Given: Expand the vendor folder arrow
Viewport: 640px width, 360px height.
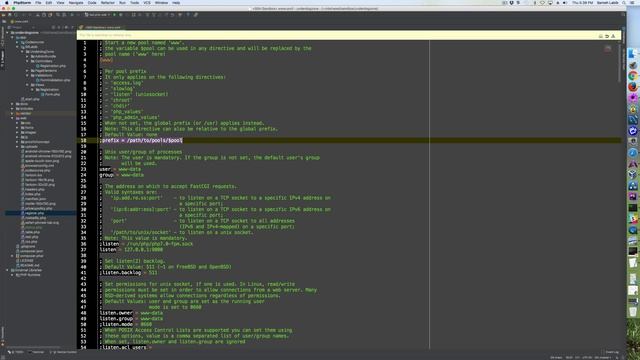Looking at the screenshot, I should pos(13,113).
